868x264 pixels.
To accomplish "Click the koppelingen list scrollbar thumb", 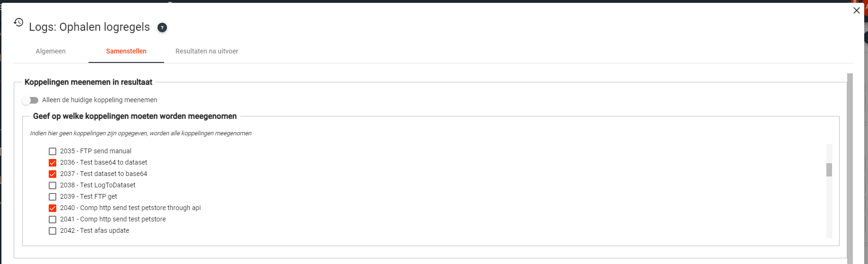I will pos(829,170).
